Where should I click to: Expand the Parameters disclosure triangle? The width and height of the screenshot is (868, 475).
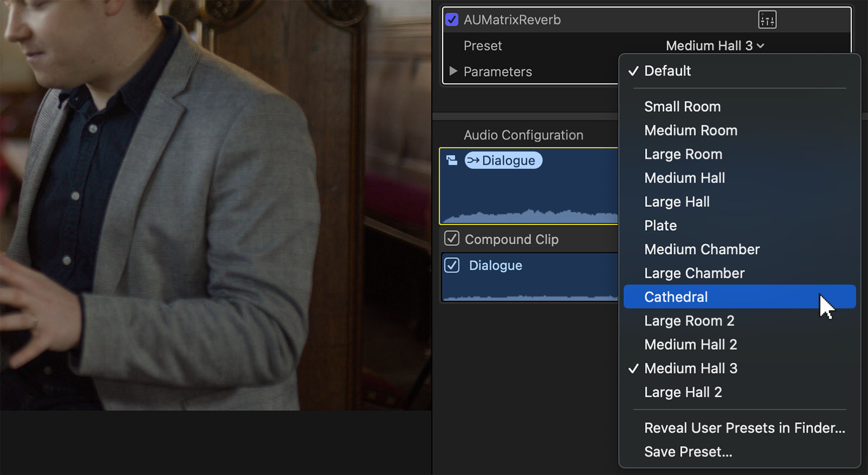pos(453,71)
